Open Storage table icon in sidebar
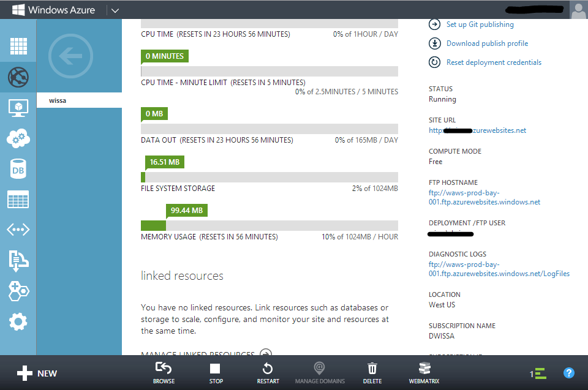The height and width of the screenshot is (390, 588). click(x=18, y=199)
